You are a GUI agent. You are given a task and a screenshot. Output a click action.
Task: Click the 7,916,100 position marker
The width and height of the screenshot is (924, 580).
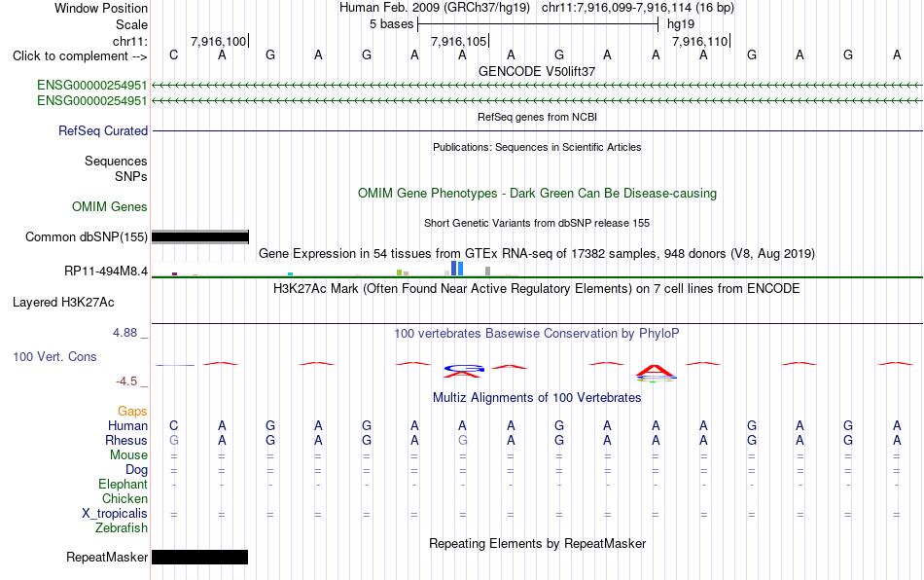point(219,41)
